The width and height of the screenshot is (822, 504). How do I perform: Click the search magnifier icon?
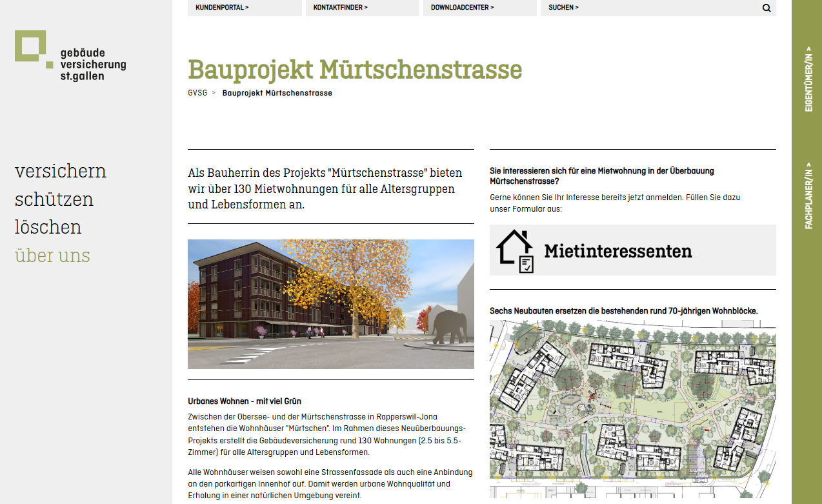[767, 8]
